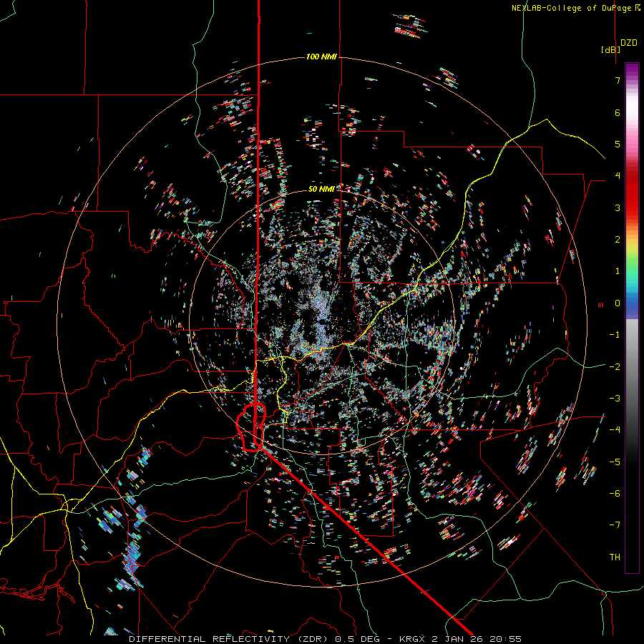Click the positive 6 scale label
Screen dimensions: 644x644
pos(618,112)
